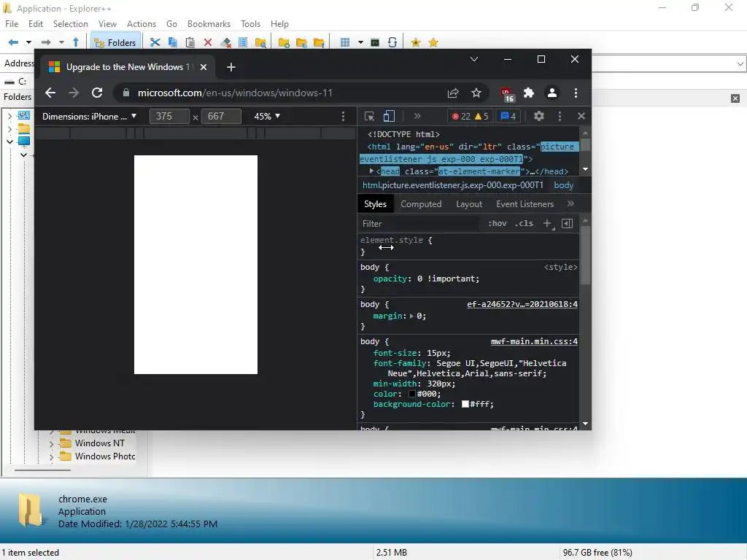Click the Cut scissors icon in Explorer++
This screenshot has height=560, width=747.
tap(155, 42)
